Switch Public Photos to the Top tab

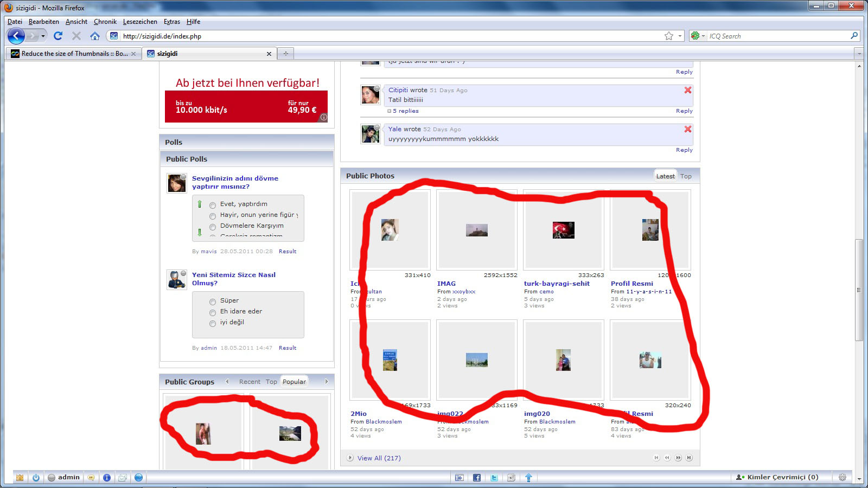tap(686, 176)
